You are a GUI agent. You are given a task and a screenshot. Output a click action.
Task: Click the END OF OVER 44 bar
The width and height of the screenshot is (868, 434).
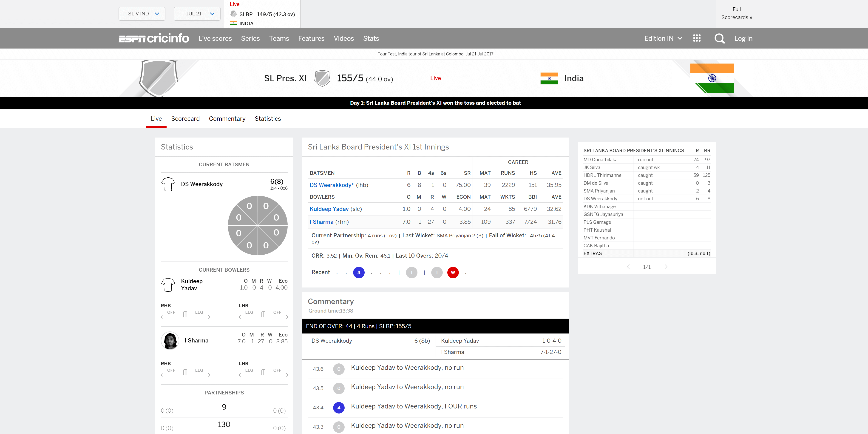click(x=435, y=326)
